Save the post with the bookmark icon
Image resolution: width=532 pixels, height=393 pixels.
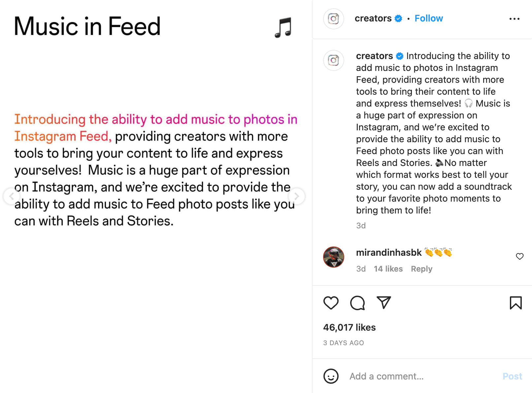pos(515,303)
